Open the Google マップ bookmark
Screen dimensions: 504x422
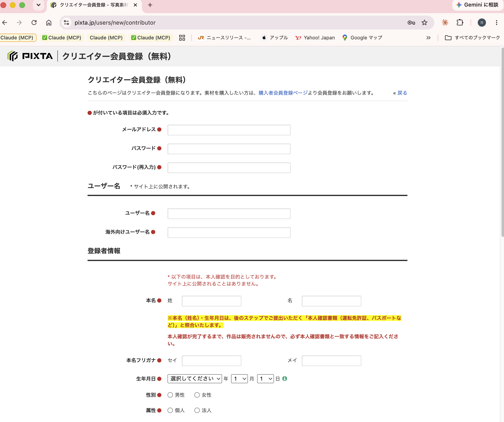[362, 38]
